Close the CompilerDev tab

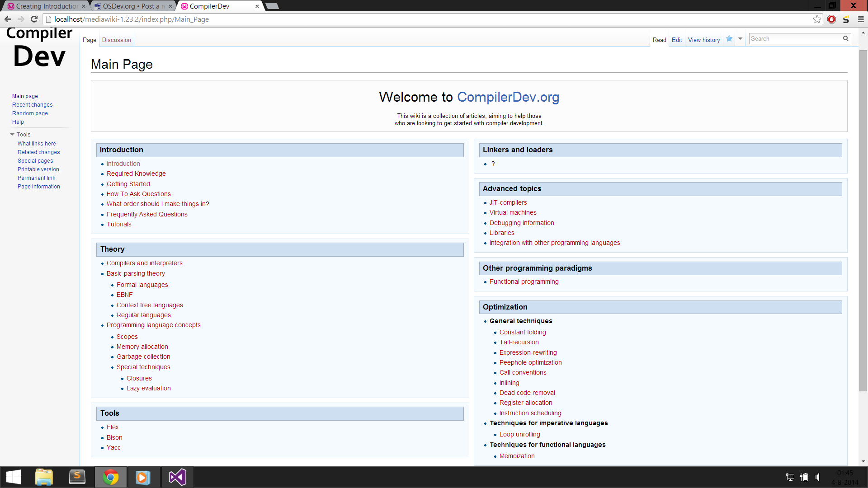pos(257,6)
